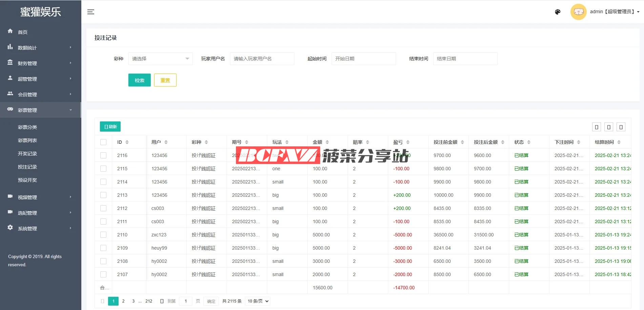This screenshot has width=644, height=310.
Task: Click the 财务管理 bank icon
Action: 10,63
